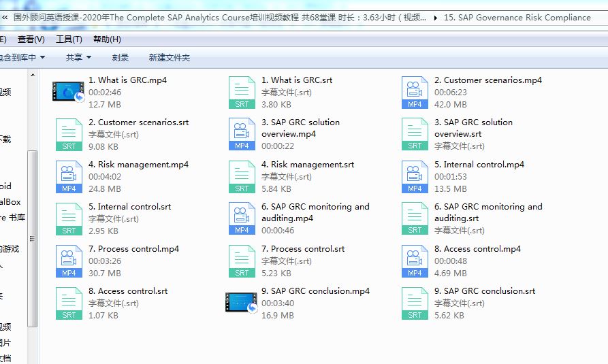The image size is (608, 364).
Task: Click the 刻录 toolbar button
Action: [x=121, y=58]
